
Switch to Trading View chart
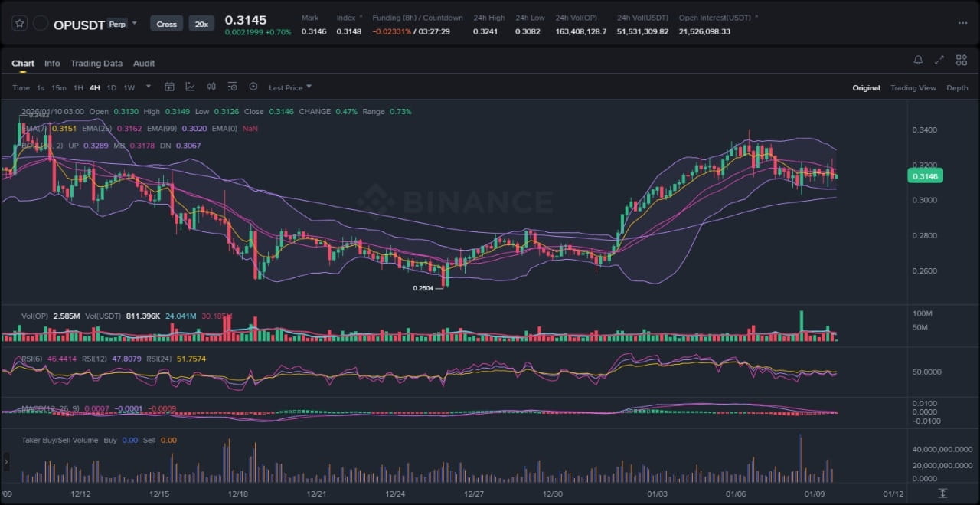pos(913,88)
